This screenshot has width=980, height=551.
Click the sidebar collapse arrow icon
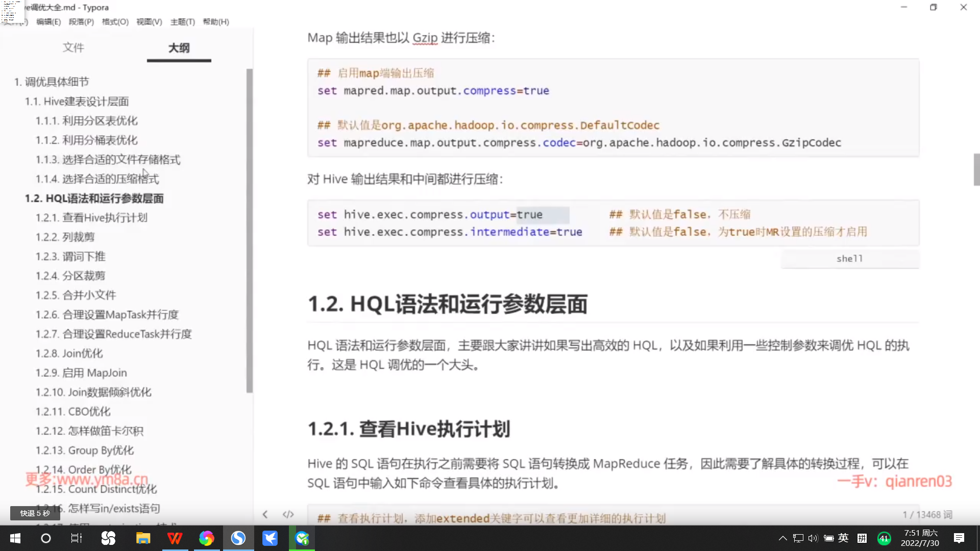265,514
